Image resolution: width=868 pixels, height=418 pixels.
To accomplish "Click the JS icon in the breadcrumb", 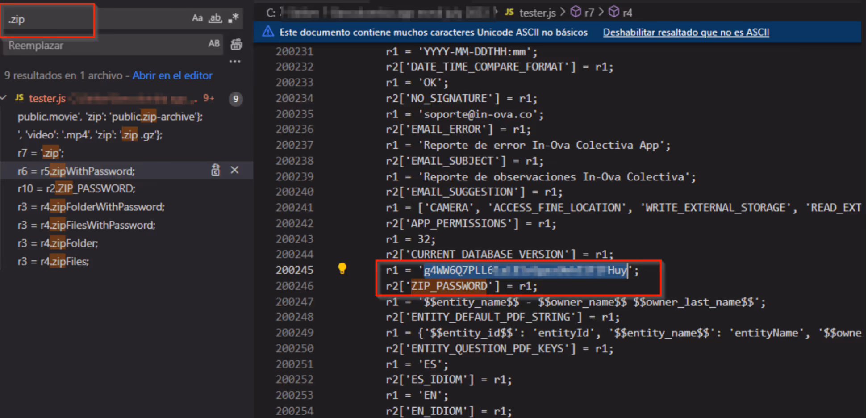I will [x=509, y=12].
